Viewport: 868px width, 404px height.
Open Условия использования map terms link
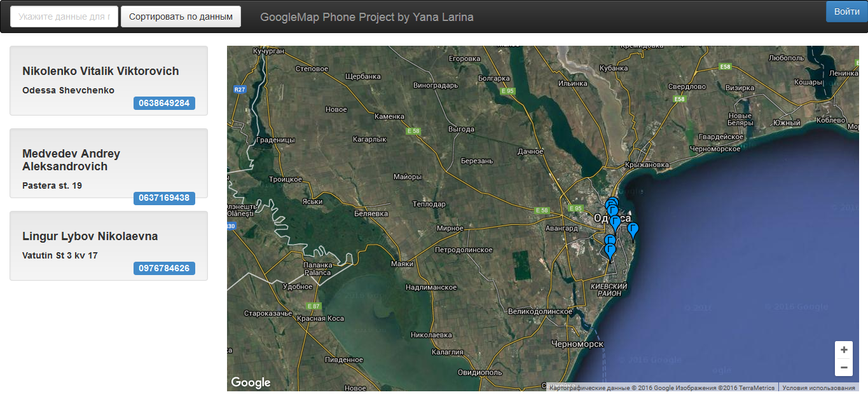818,387
